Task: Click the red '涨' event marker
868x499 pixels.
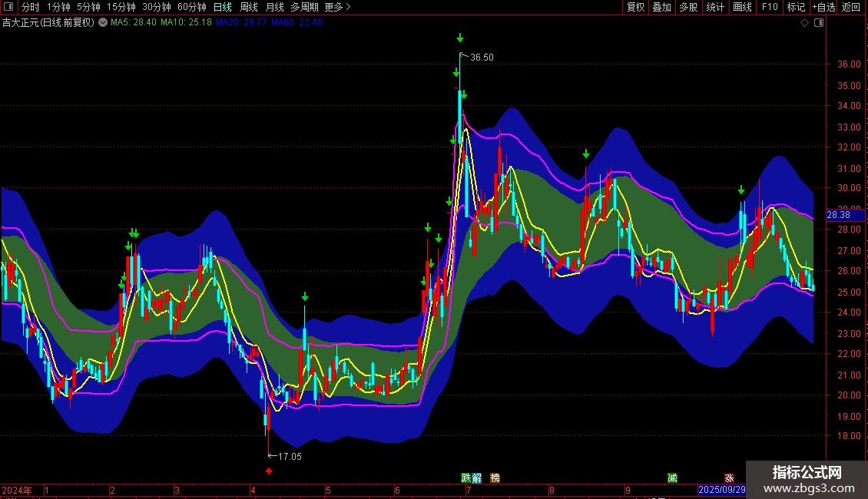Action: tap(728, 478)
